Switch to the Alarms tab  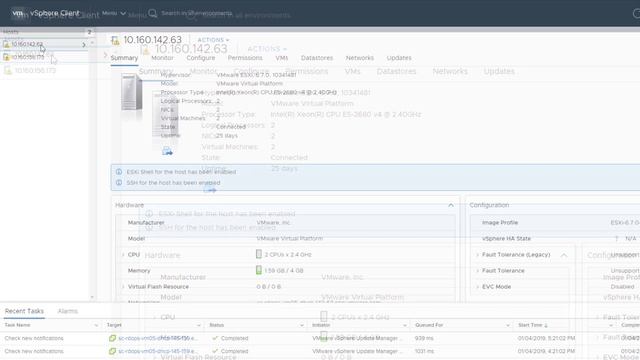(x=67, y=311)
